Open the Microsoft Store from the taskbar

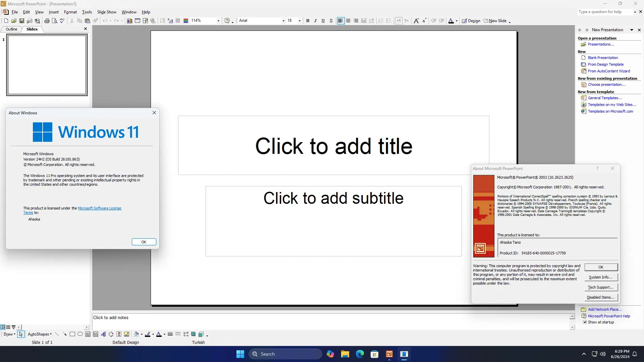click(375, 354)
